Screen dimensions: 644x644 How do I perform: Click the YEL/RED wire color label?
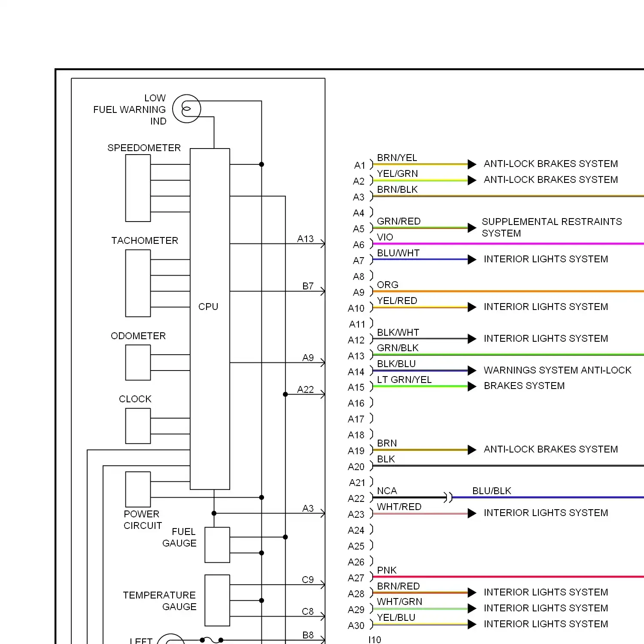(397, 301)
